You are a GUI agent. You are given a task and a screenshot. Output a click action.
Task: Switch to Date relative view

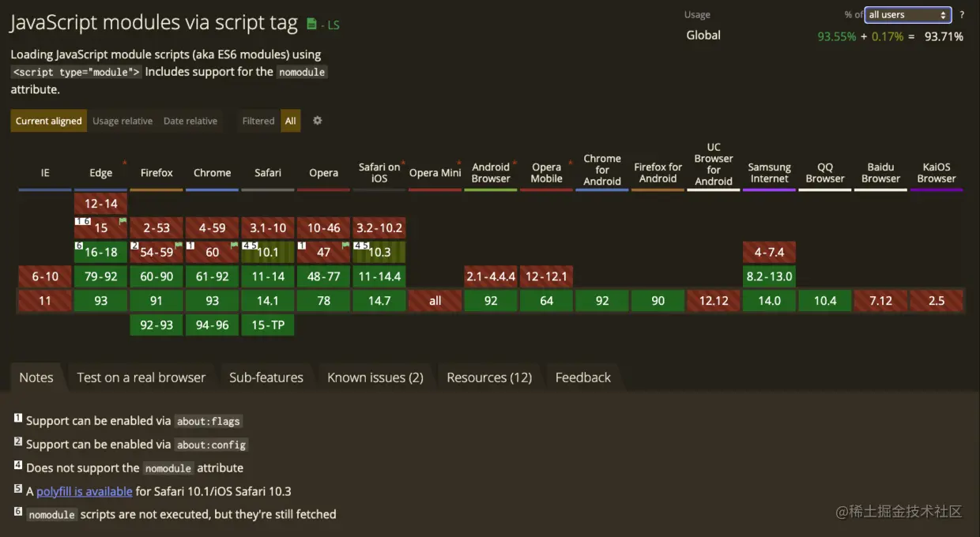pos(190,121)
